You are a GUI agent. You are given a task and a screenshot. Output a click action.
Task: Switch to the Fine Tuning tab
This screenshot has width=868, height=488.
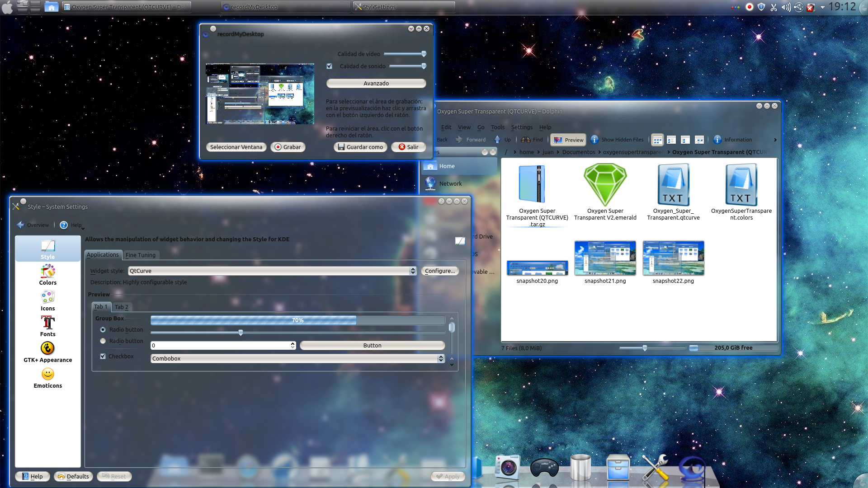coord(141,255)
